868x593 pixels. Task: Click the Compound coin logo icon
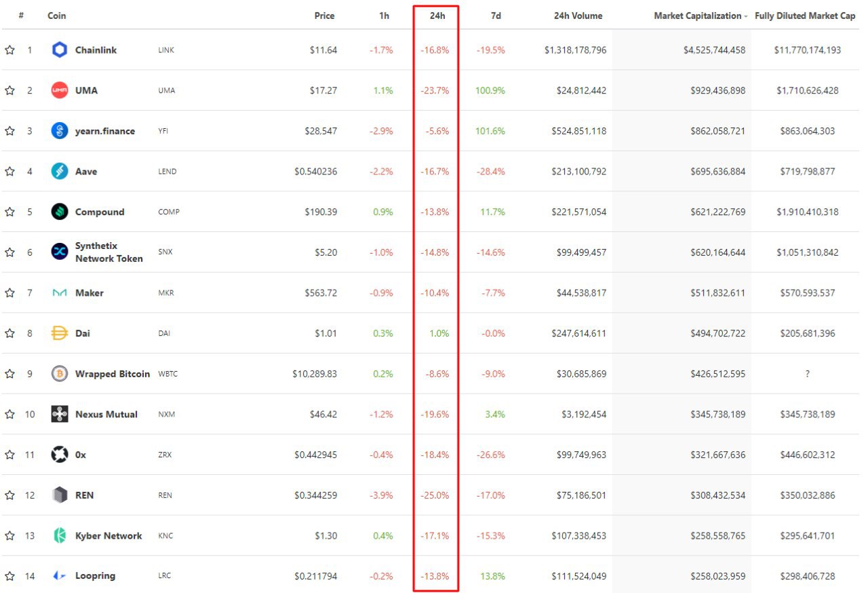pos(60,212)
